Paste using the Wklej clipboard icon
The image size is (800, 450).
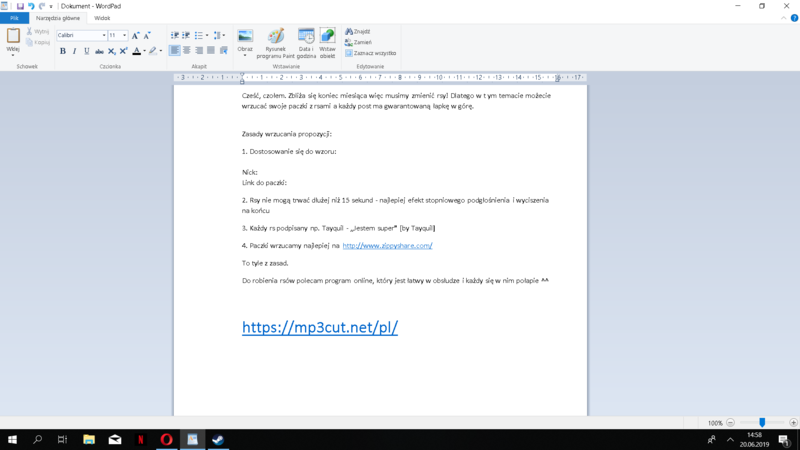[13, 36]
